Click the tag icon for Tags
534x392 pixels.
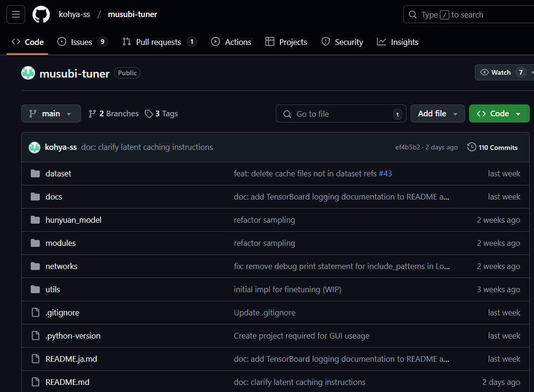tap(149, 113)
